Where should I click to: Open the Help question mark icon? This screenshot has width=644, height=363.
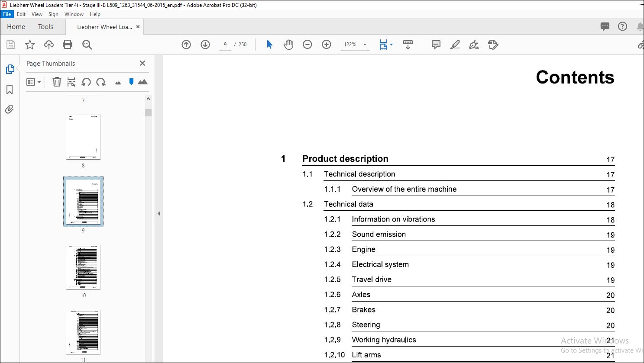pyautogui.click(x=622, y=26)
